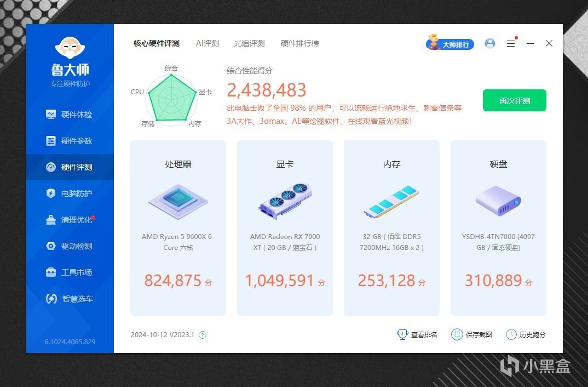
Task: Click memory score 253,128
Action: click(x=386, y=281)
